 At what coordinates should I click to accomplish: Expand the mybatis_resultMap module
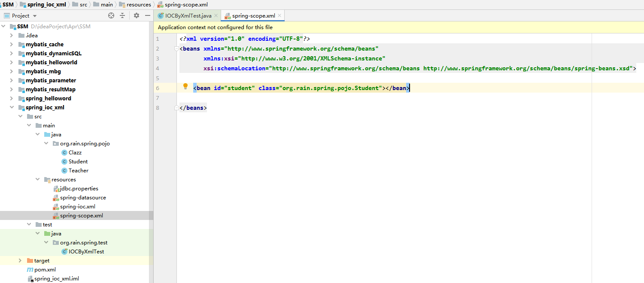12,90
